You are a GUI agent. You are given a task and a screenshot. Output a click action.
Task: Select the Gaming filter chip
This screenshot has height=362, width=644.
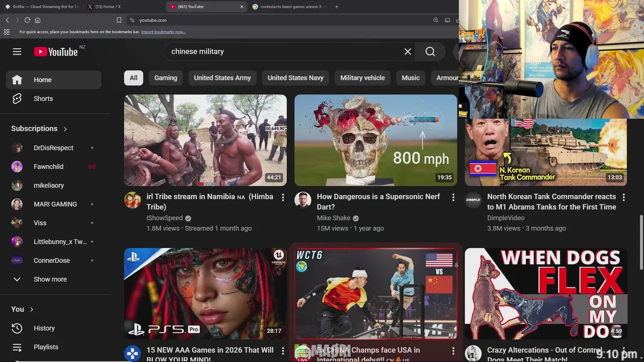(166, 78)
